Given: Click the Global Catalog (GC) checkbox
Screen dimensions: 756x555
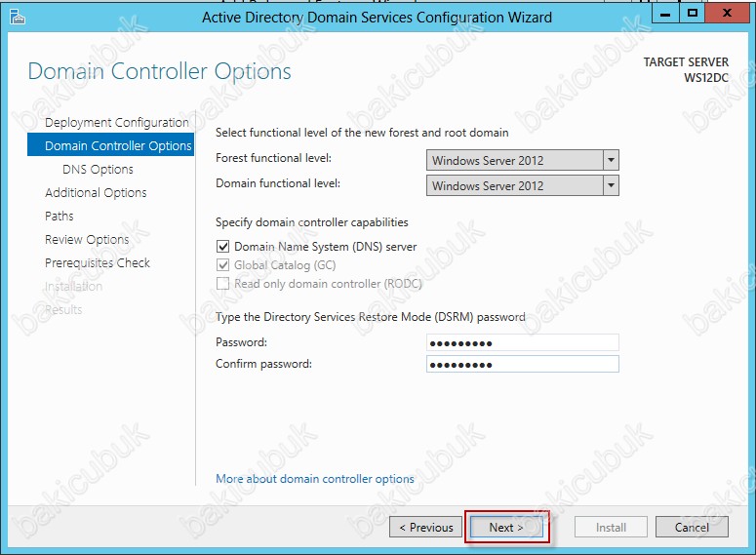Looking at the screenshot, I should pyautogui.click(x=222, y=264).
